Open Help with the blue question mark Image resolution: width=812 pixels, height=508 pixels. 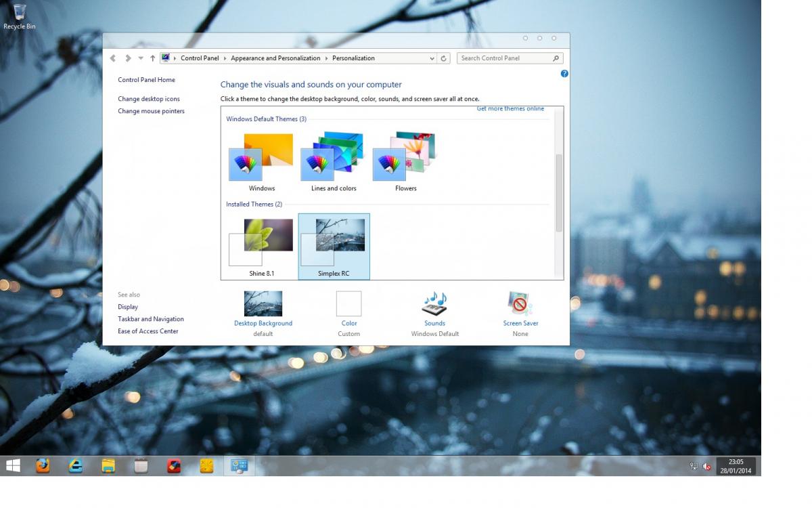click(564, 73)
